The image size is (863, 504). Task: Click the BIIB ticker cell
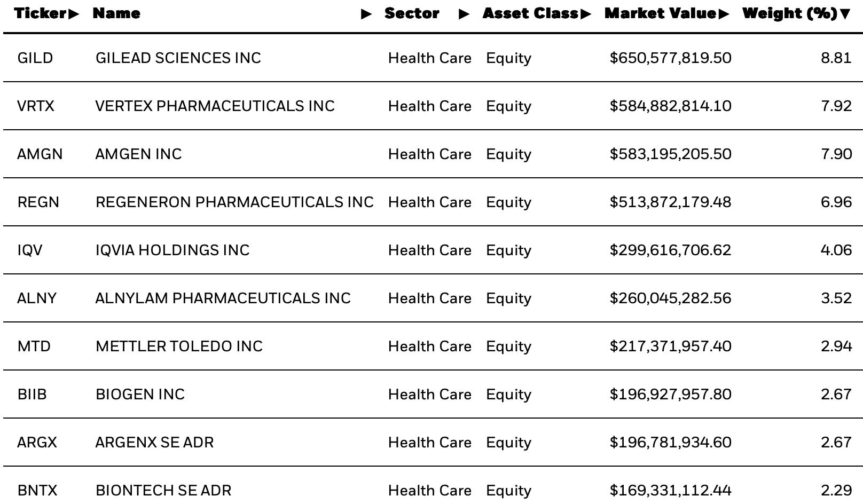click(x=32, y=394)
